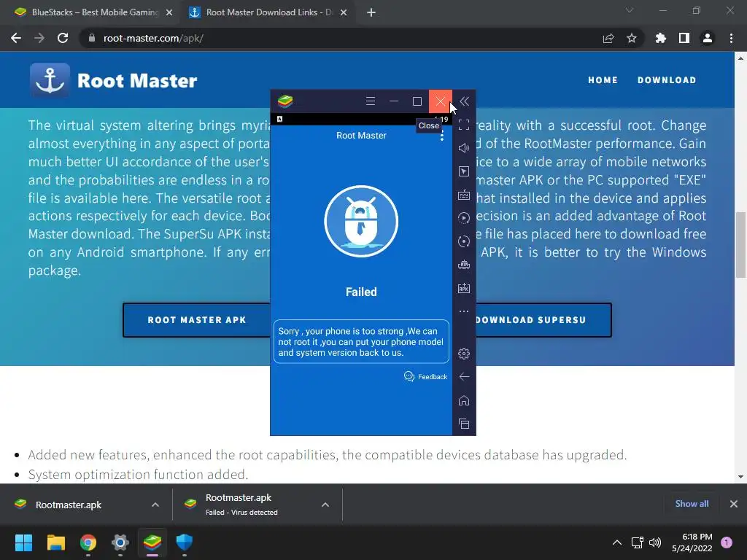Toggle BlueStacks fullscreen mode

tap(464, 125)
